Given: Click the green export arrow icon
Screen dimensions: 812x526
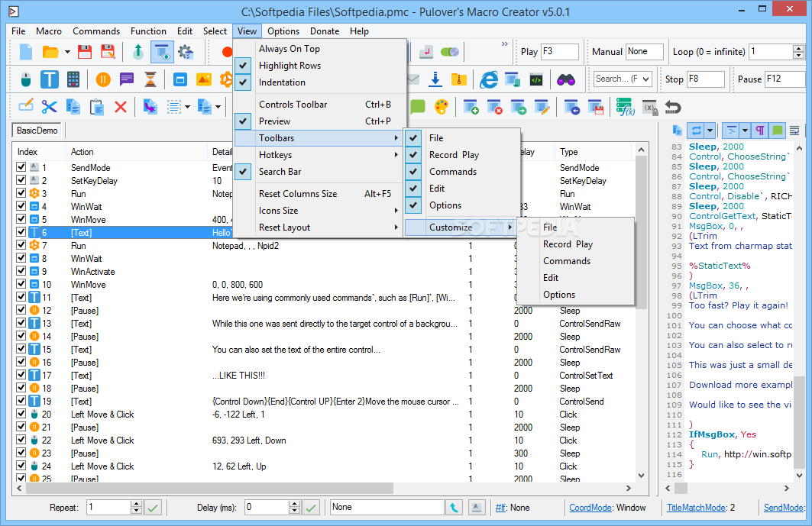Looking at the screenshot, I should pos(138,52).
